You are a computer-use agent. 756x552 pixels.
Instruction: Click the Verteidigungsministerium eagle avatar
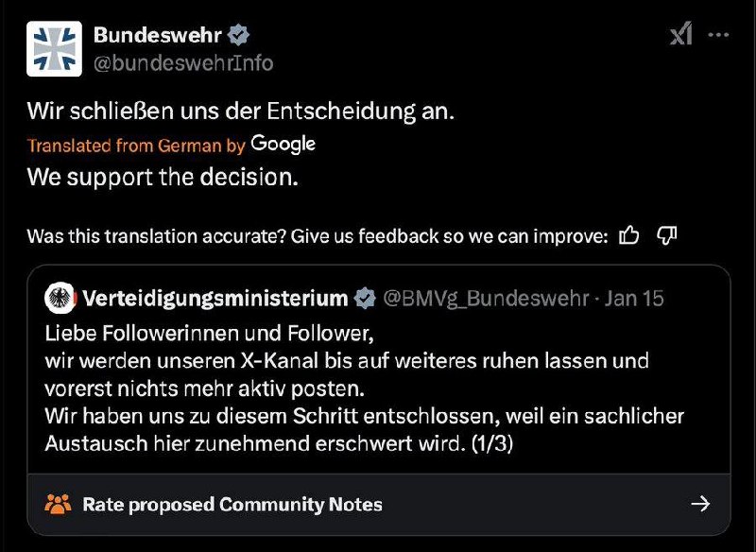point(59,299)
